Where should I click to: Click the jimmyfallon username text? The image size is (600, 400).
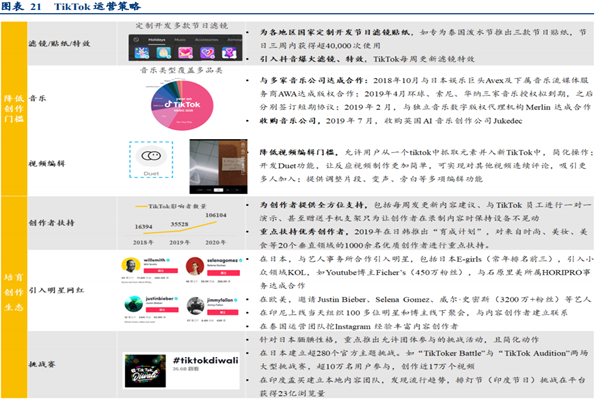[220, 300]
